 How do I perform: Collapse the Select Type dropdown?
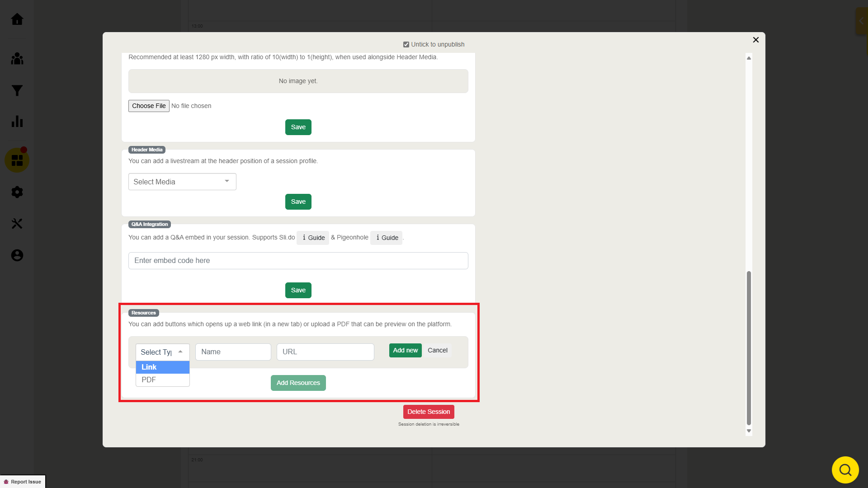coord(162,352)
